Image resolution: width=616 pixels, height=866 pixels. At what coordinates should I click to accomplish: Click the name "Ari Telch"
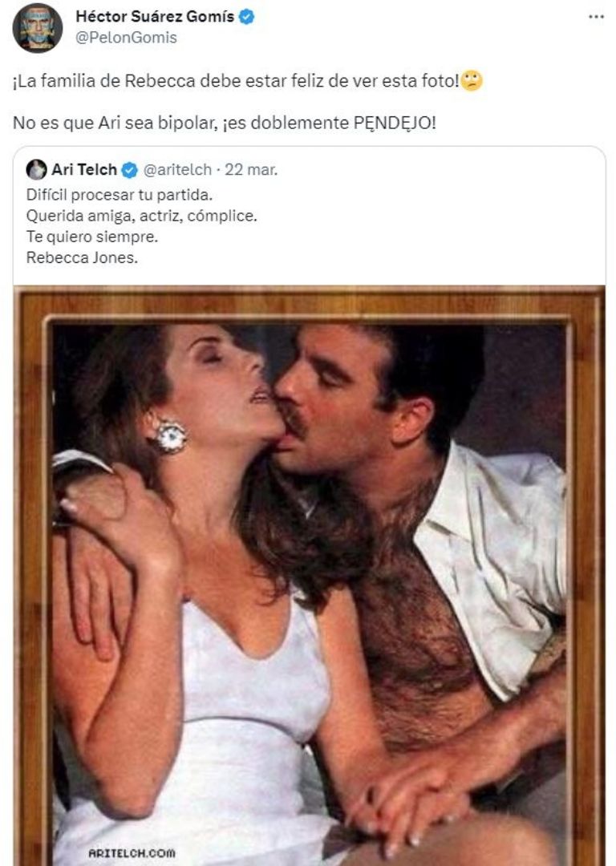click(84, 169)
